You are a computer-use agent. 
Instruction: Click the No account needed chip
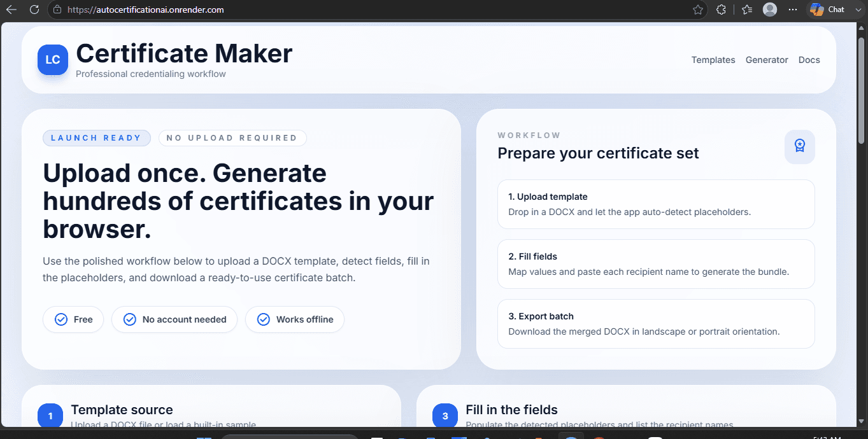tap(174, 319)
